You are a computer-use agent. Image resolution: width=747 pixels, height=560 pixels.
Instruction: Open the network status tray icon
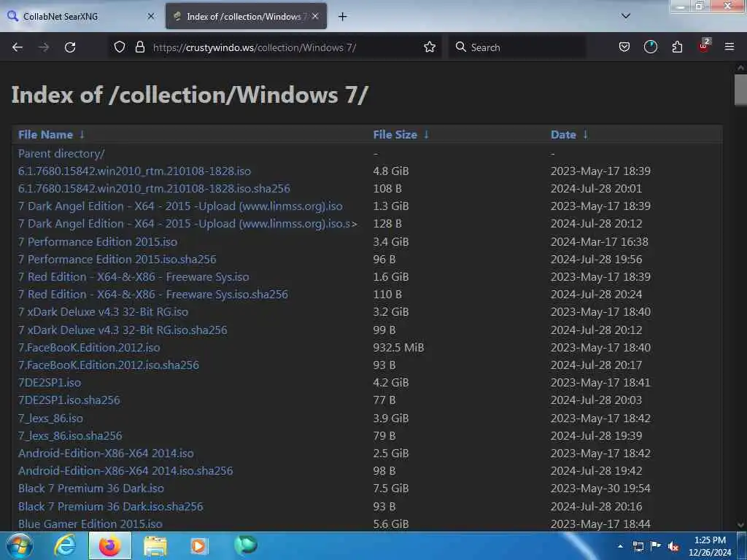pyautogui.click(x=638, y=546)
